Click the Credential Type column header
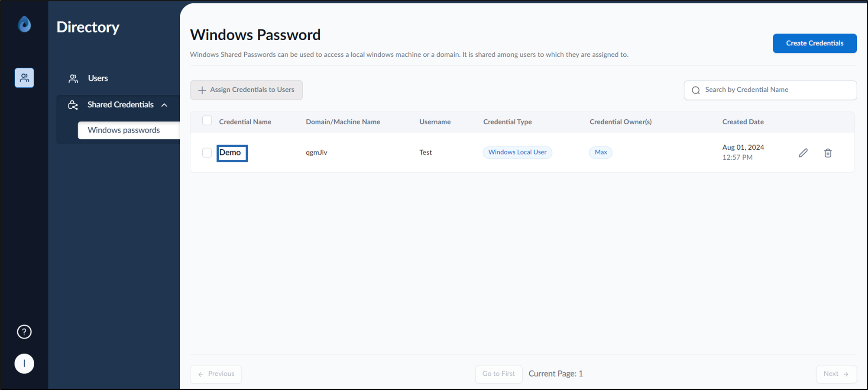868x390 pixels. pyautogui.click(x=508, y=122)
